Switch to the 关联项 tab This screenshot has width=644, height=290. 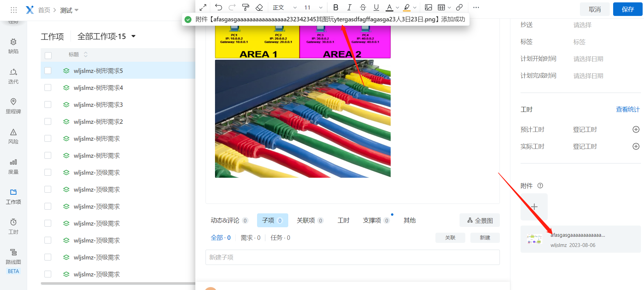[310, 220]
